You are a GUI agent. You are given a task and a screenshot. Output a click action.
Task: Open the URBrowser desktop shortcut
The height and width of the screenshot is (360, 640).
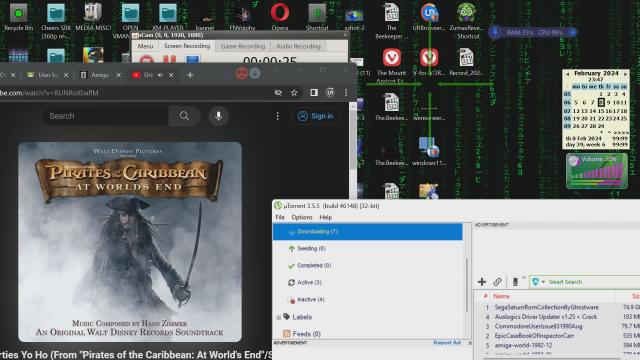pos(429,16)
